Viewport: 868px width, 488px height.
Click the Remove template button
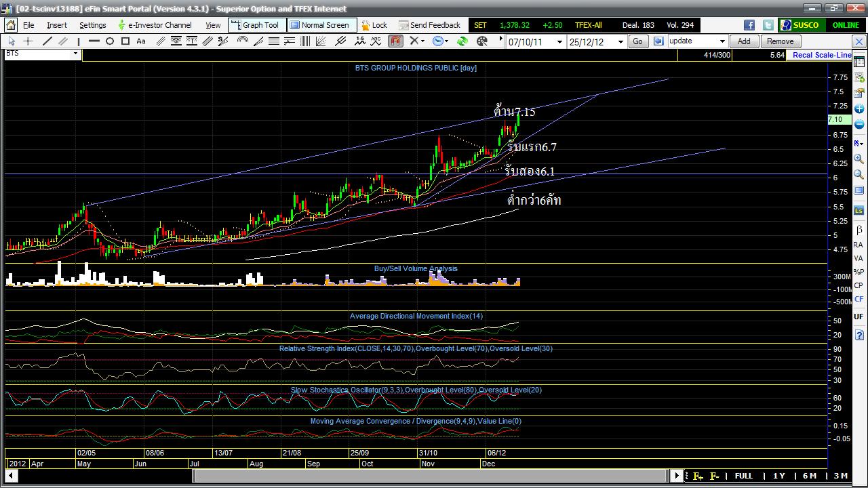pos(780,41)
